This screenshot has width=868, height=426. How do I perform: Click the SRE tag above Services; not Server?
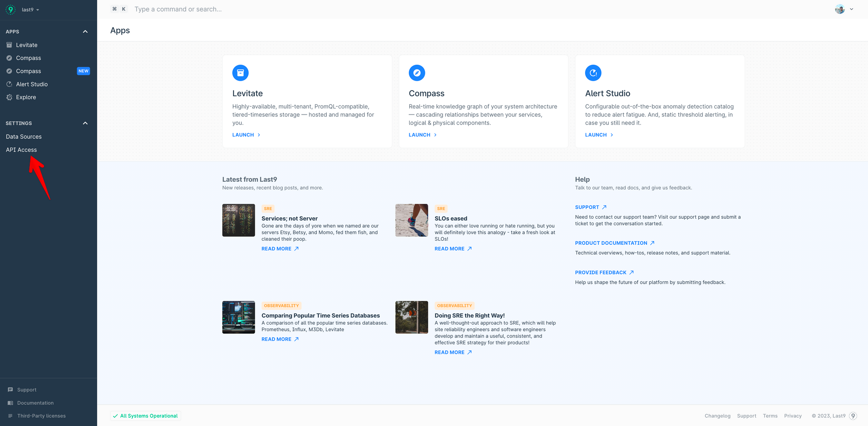[x=268, y=209]
